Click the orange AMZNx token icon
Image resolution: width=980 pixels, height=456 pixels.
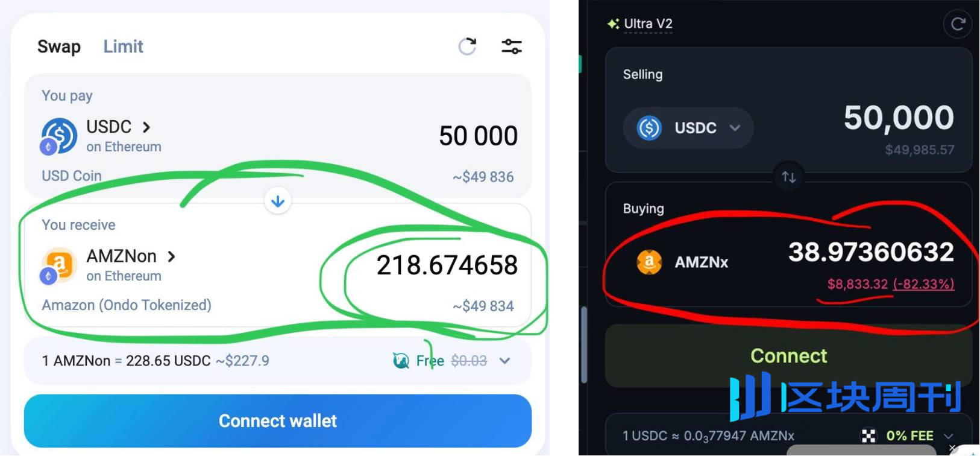tap(649, 262)
